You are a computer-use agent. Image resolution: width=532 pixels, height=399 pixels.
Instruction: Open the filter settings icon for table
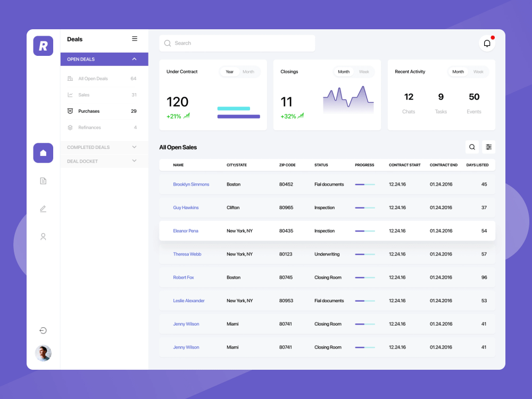click(x=488, y=147)
